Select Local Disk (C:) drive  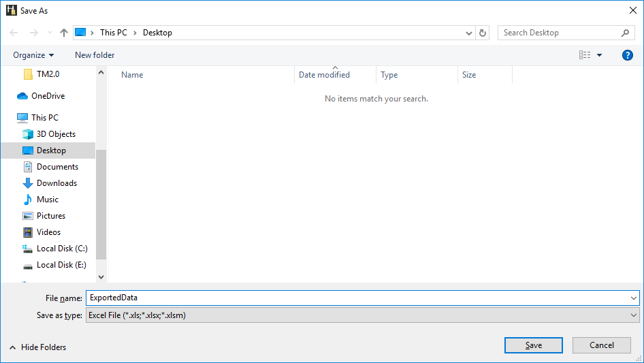[61, 249]
